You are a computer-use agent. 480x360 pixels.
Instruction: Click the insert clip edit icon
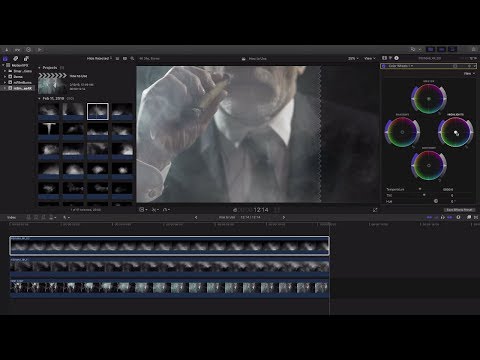coord(36,217)
